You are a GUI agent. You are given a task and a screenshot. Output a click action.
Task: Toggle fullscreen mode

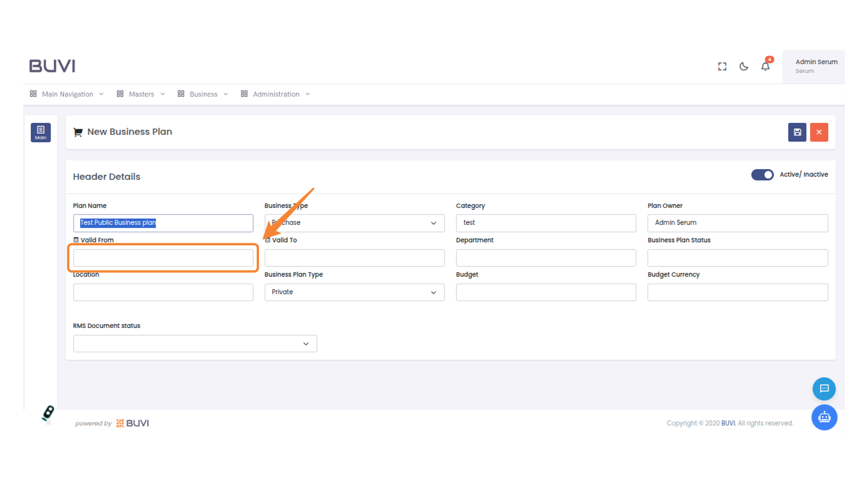point(722,66)
